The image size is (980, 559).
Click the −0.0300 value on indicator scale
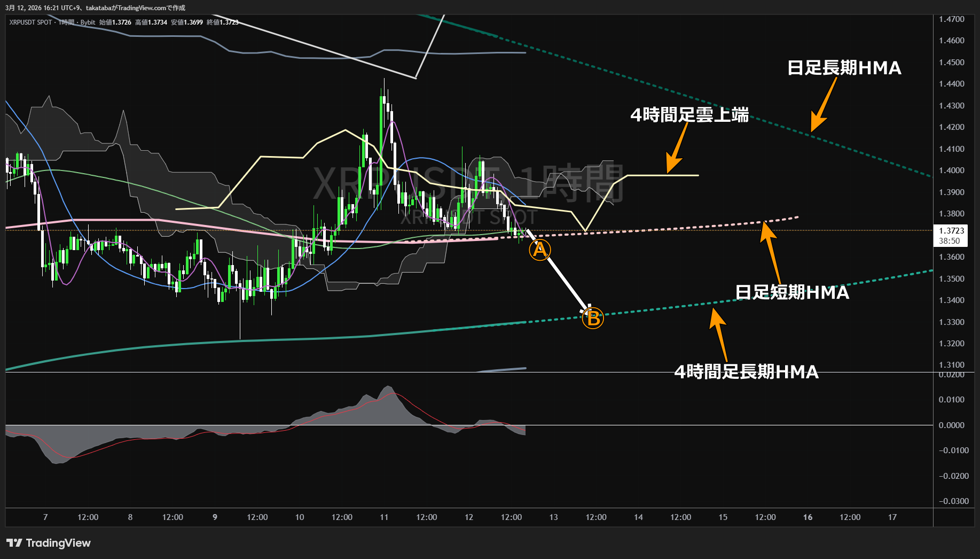tap(953, 501)
